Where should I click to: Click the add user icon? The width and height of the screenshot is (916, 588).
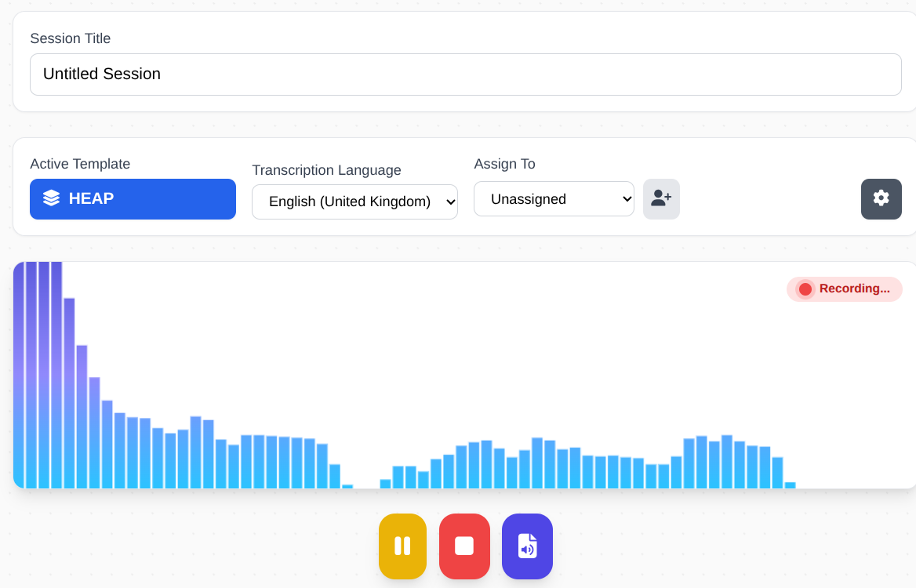point(661,199)
